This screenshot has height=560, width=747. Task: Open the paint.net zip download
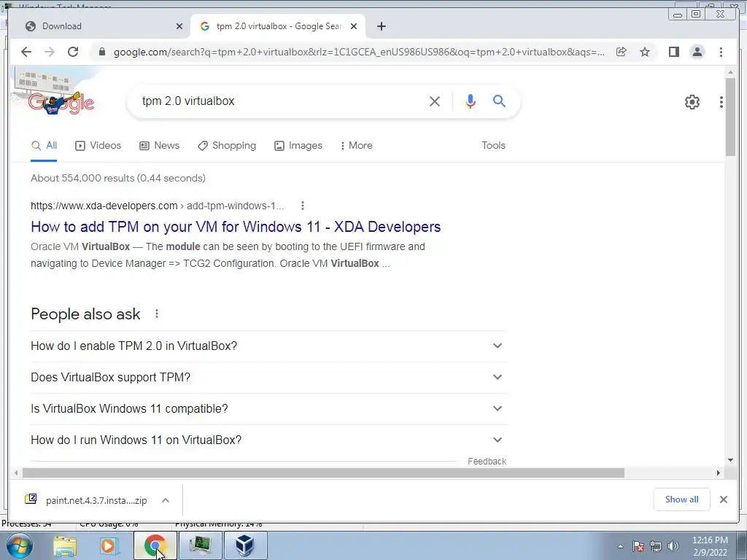pyautogui.click(x=96, y=500)
